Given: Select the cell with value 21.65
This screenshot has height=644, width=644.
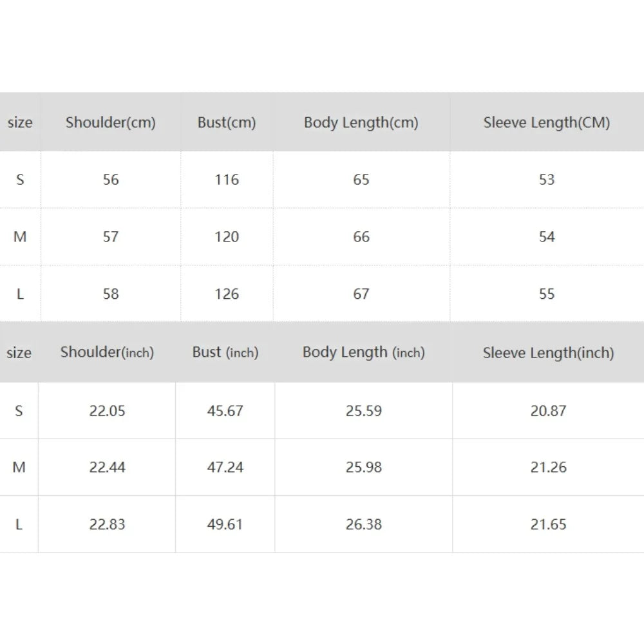Looking at the screenshot, I should point(549,525).
